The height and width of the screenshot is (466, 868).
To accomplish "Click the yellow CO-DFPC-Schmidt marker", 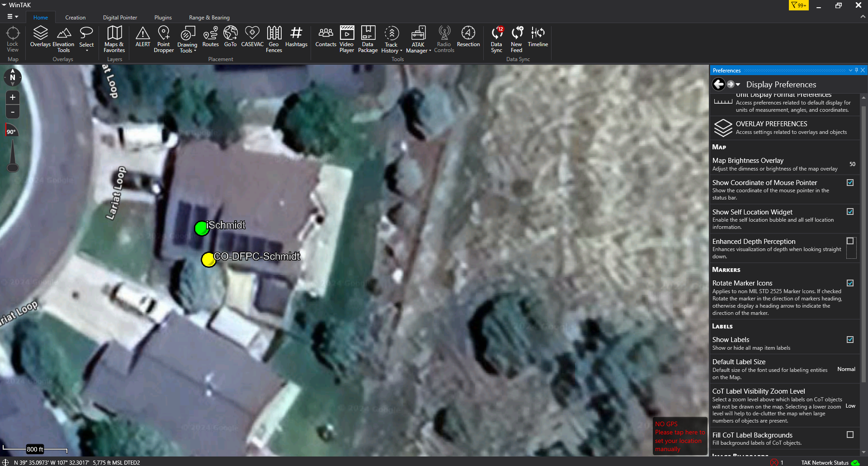I will [x=208, y=260].
